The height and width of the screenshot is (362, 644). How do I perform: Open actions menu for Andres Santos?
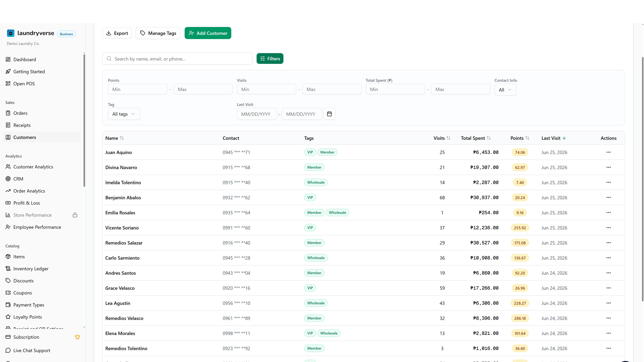click(608, 273)
